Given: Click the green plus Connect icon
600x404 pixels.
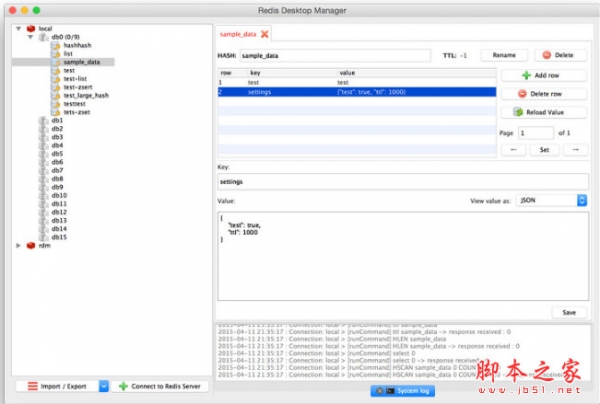Looking at the screenshot, I should (x=123, y=386).
